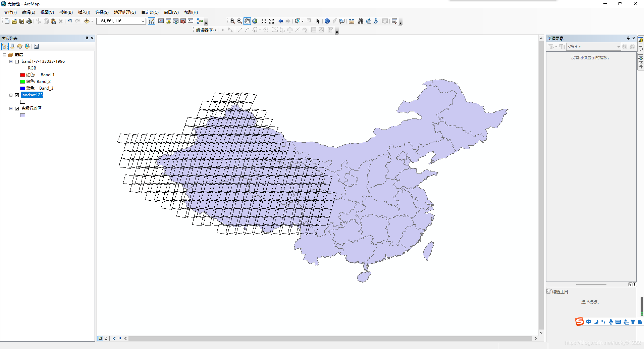This screenshot has height=349, width=644.
Task: Create a new map document
Action: 7,21
